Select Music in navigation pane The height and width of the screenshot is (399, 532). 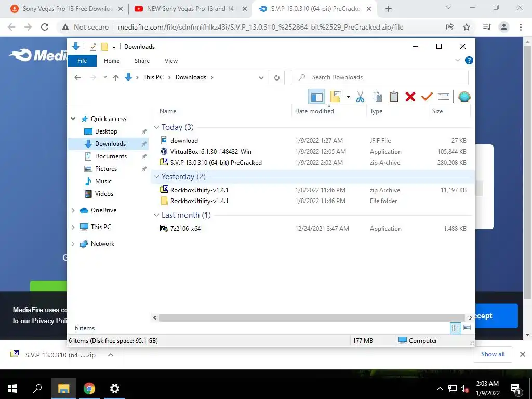tap(103, 181)
